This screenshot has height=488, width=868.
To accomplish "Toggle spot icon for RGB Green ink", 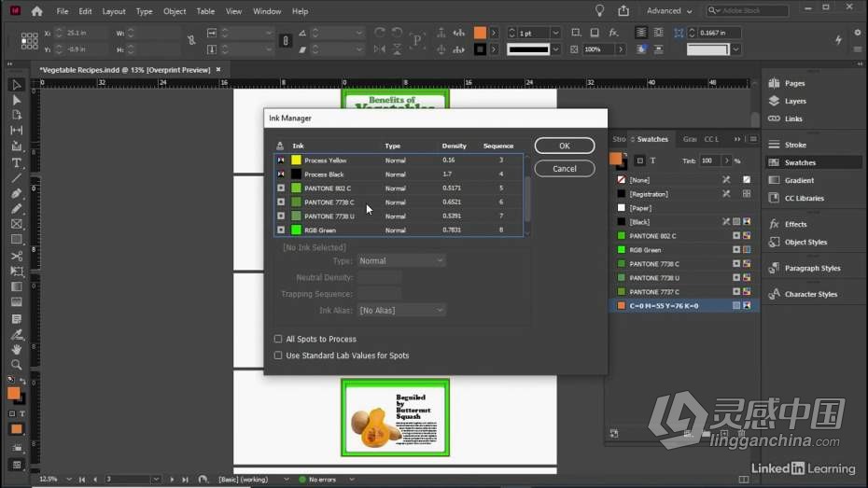I will [281, 230].
